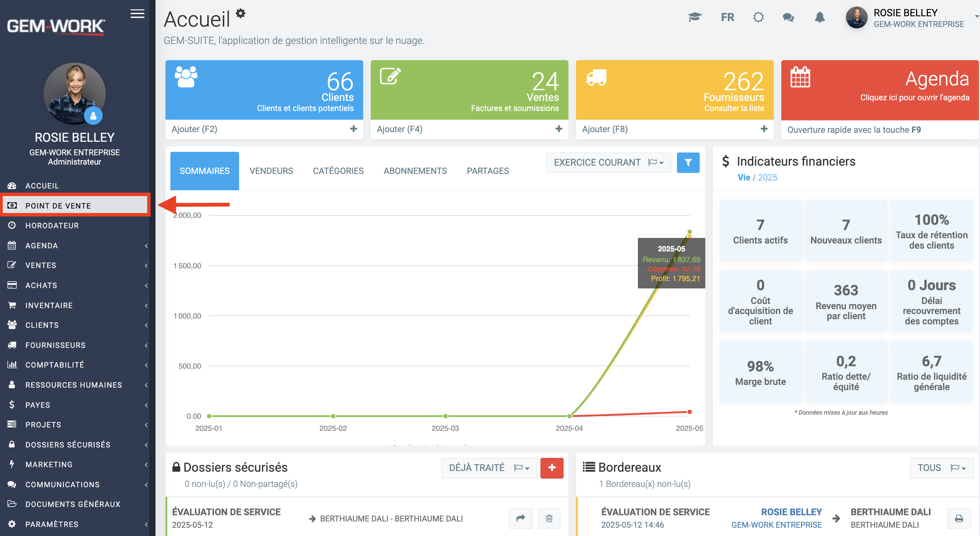The image size is (980, 536).
Task: Switch to the Vendeurs tab
Action: tap(271, 171)
